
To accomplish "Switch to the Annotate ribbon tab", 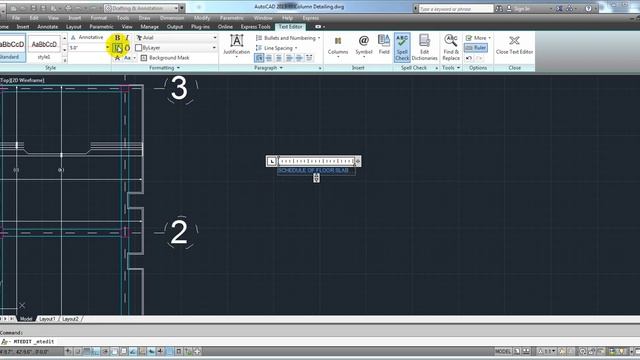I will tap(47, 27).
